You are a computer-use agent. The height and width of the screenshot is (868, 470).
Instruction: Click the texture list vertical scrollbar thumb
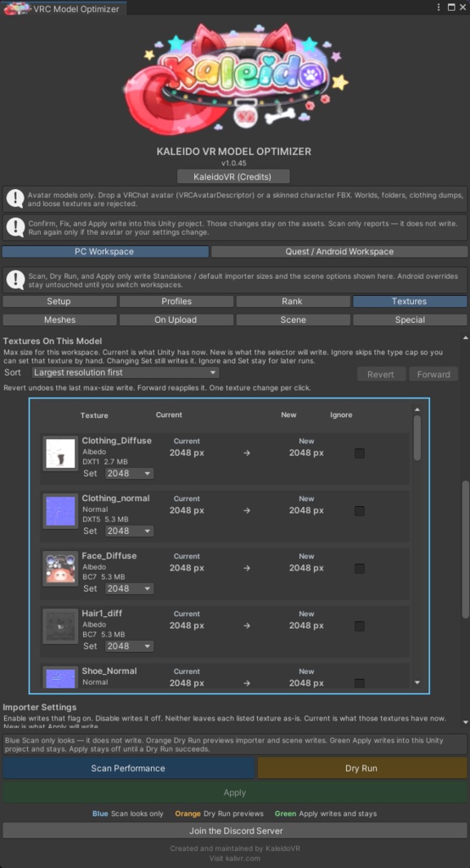point(417,437)
